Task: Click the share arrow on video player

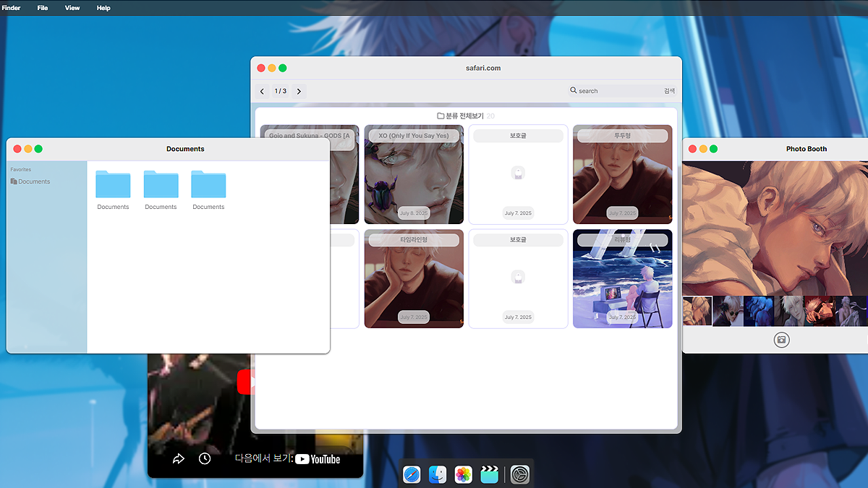Action: tap(179, 459)
